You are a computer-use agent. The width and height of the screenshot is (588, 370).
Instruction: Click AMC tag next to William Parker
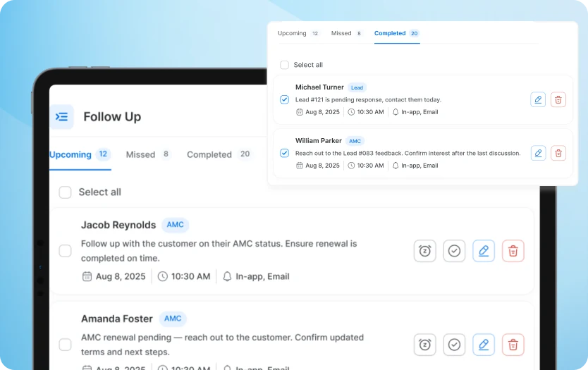[355, 142]
